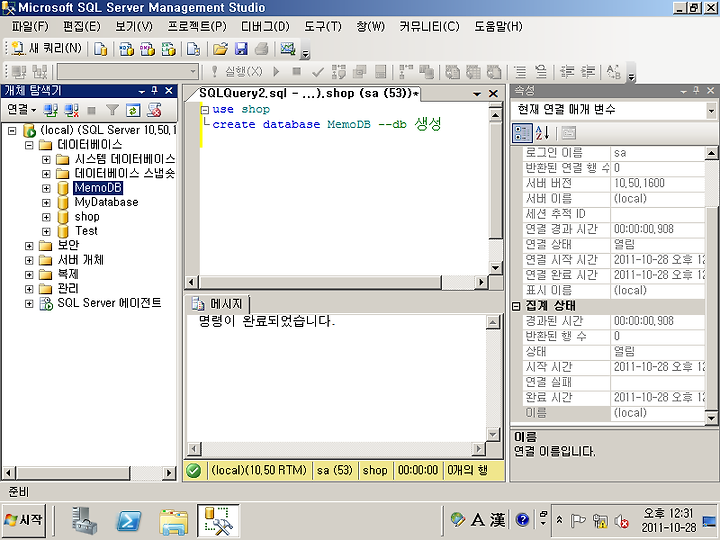Open the 창(W) menu
The width and height of the screenshot is (720, 540).
pyautogui.click(x=371, y=26)
